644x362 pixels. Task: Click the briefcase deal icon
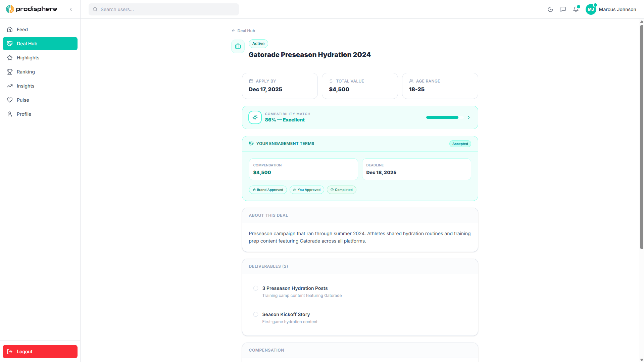click(238, 46)
